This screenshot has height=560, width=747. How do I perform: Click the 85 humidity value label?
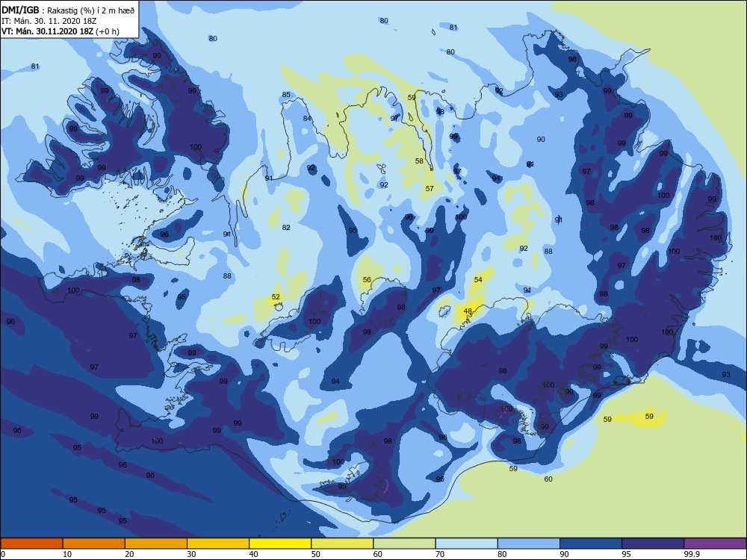286,94
